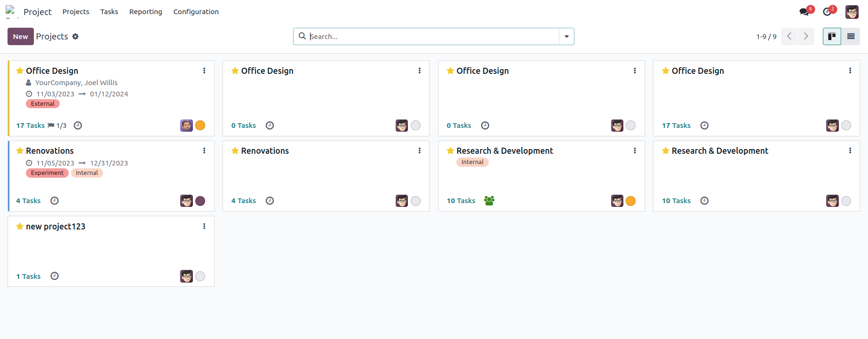Open the activities clock icon in header
The width and height of the screenshot is (868, 339).
tap(827, 12)
